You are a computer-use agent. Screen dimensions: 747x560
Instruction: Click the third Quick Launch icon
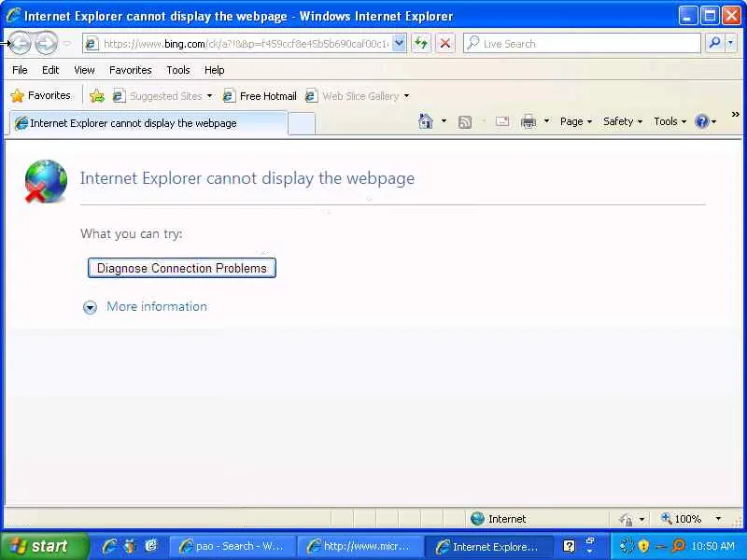tap(151, 546)
